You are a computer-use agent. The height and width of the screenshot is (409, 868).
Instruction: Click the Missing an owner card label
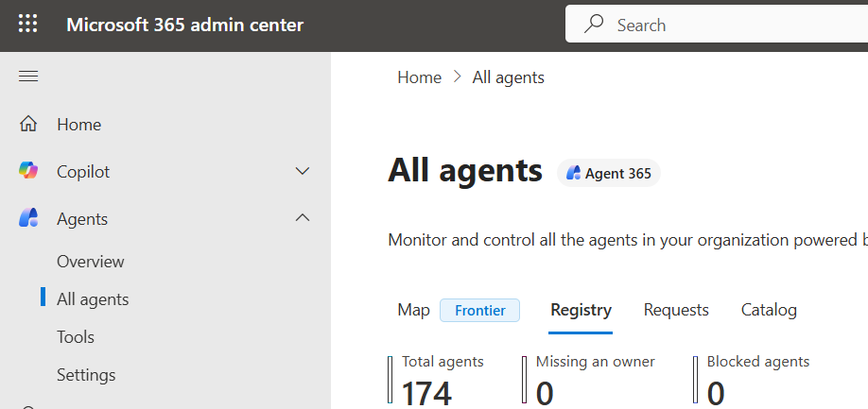tap(595, 362)
